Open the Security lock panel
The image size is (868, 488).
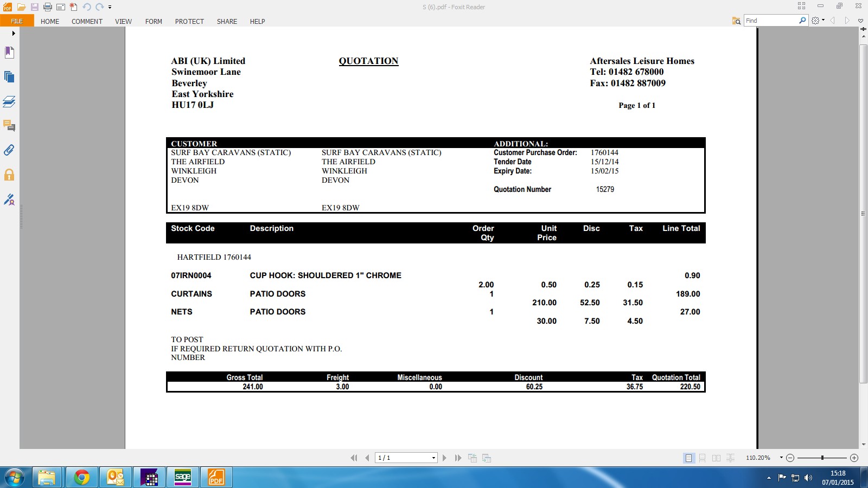coord(9,175)
